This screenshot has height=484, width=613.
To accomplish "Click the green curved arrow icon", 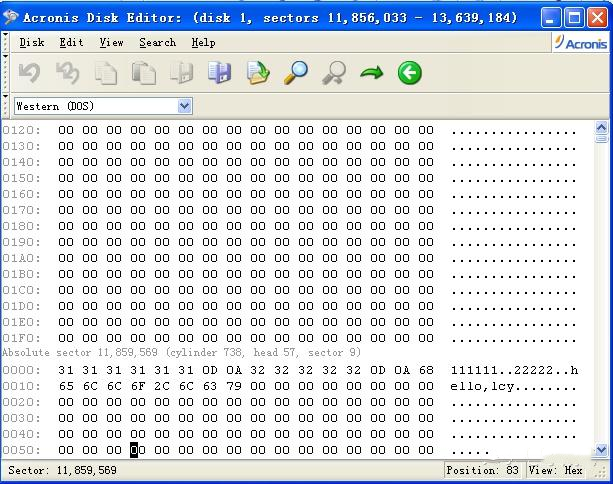I will click(372, 73).
